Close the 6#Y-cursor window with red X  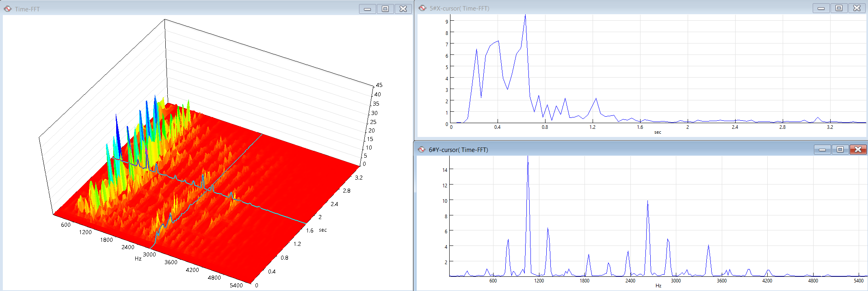click(x=858, y=150)
